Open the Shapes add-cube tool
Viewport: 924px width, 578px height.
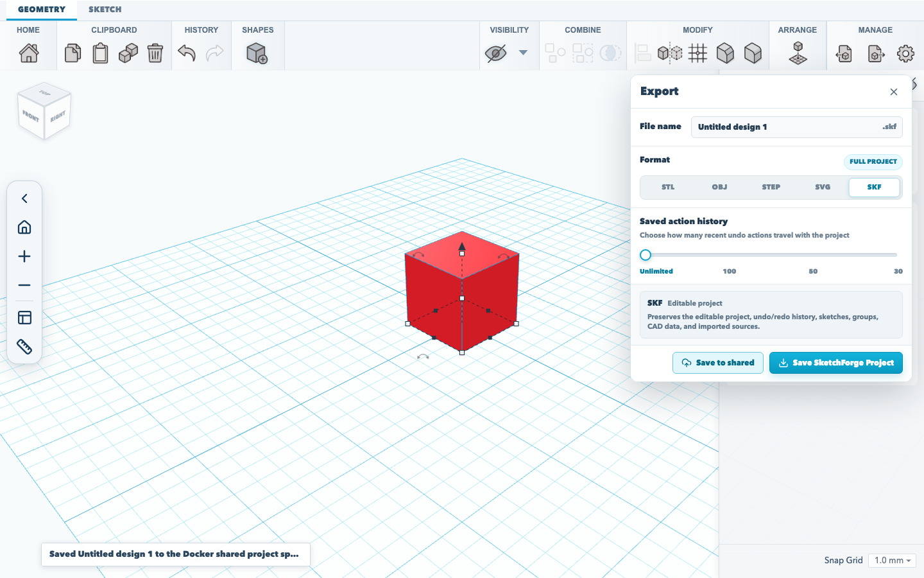(257, 53)
